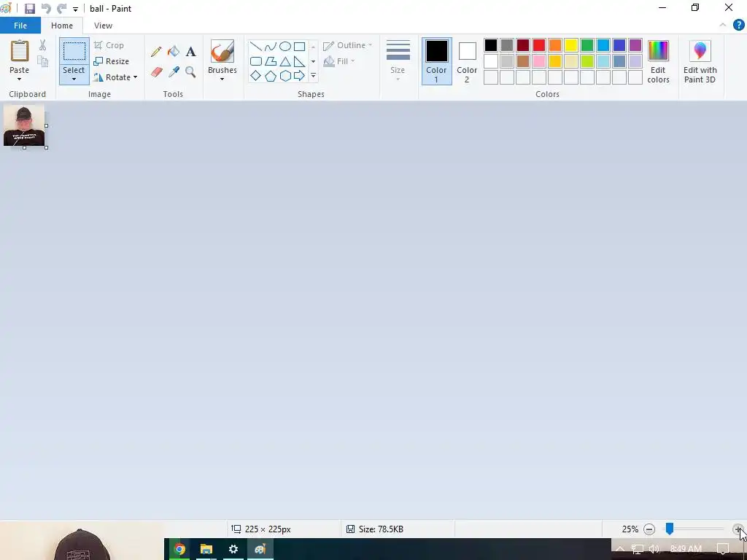
Task: Switch to the View tab
Action: click(103, 26)
